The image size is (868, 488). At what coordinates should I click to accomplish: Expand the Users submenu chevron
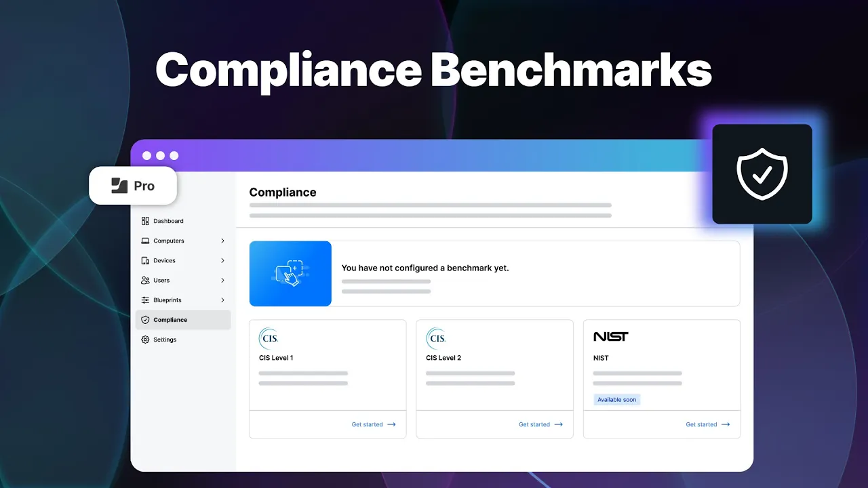(222, 280)
